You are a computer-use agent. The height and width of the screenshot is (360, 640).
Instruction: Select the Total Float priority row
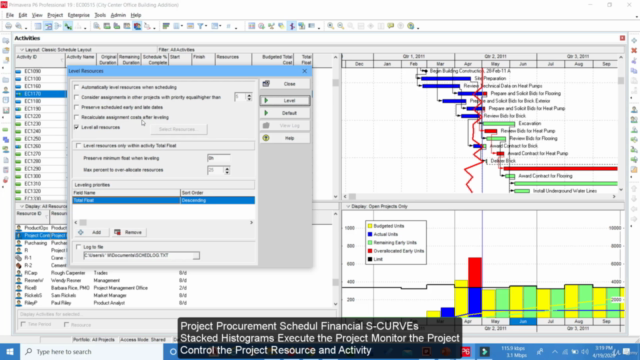164,200
